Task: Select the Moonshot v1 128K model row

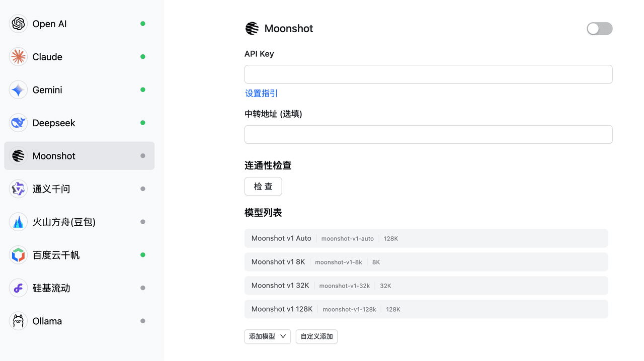Action: (x=426, y=309)
